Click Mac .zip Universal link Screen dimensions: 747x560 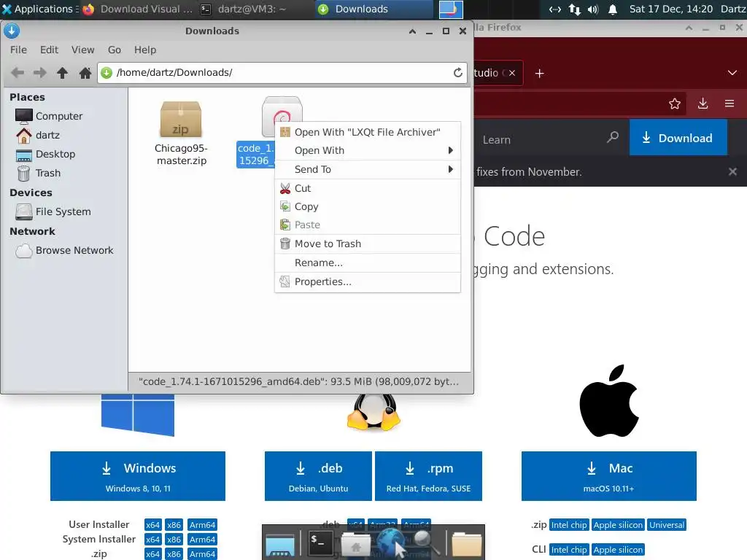coord(667,525)
